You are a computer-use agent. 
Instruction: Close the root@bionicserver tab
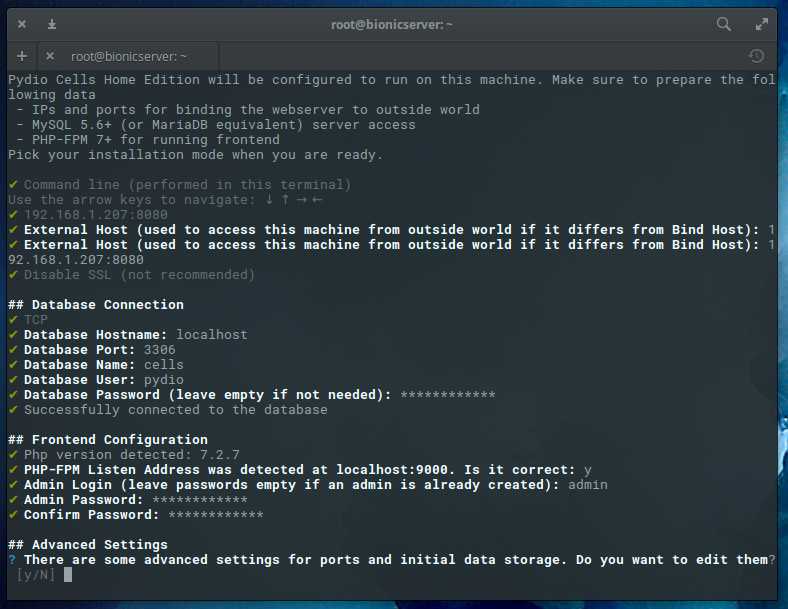coord(50,56)
